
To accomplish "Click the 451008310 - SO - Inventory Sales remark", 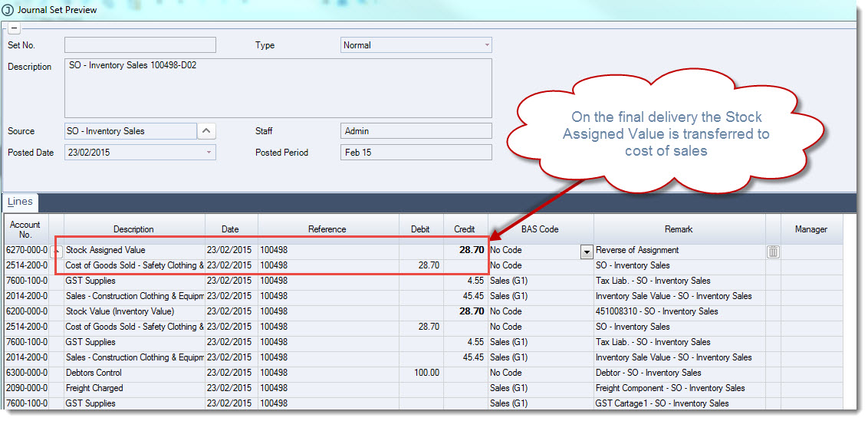I will coord(679,311).
